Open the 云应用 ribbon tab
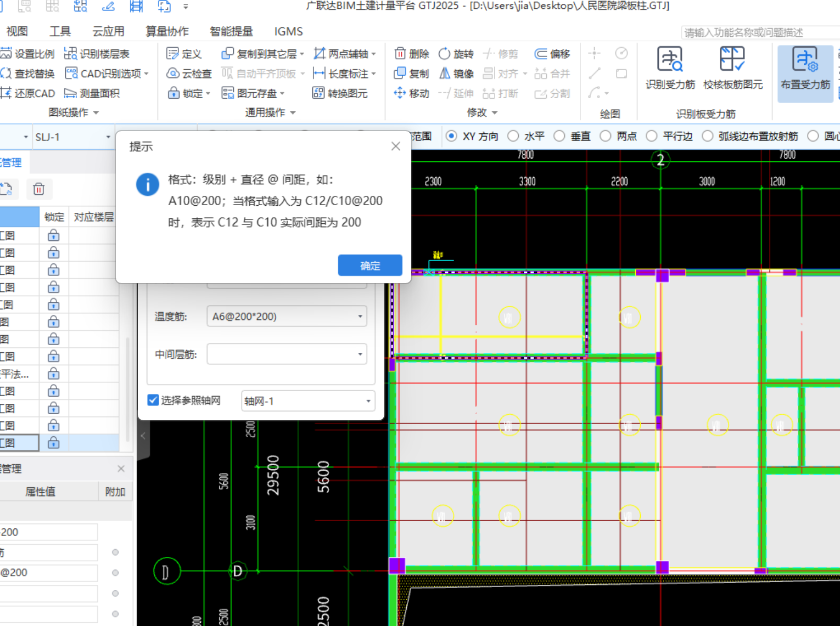The image size is (840, 626). 108,31
